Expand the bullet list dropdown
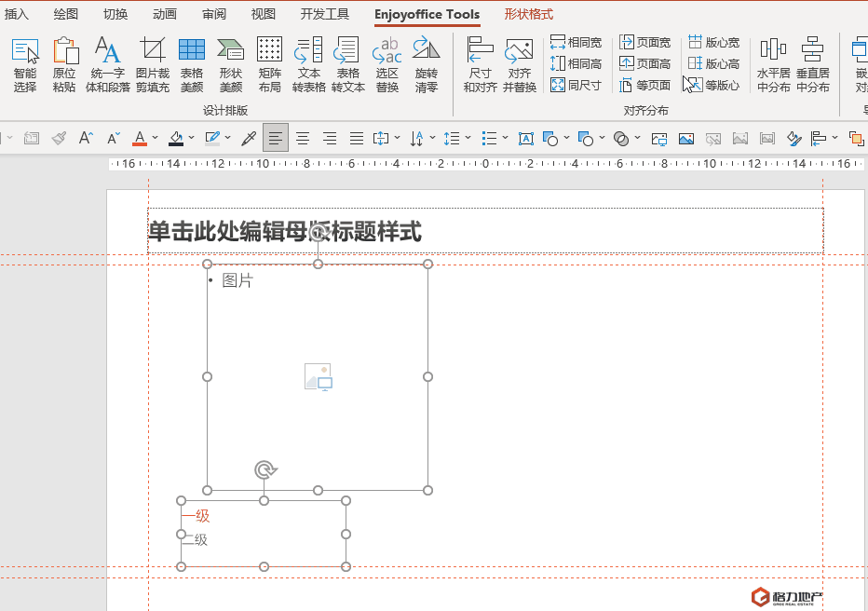The width and height of the screenshot is (868, 611). pos(506,139)
